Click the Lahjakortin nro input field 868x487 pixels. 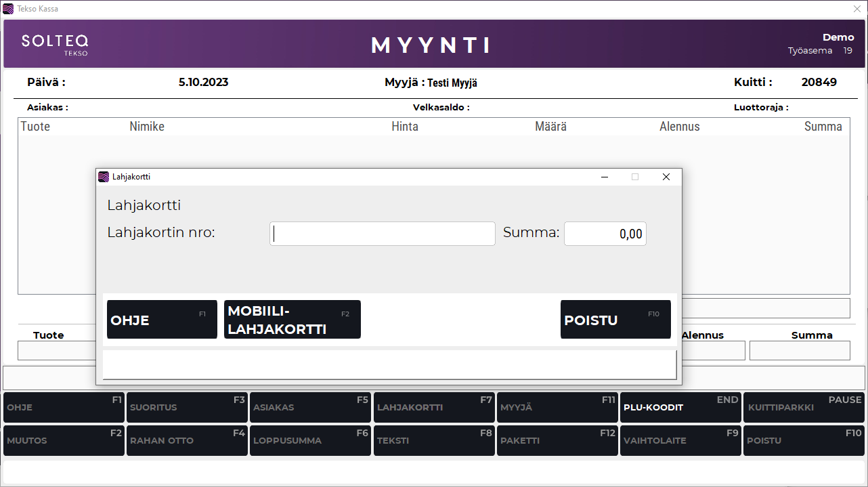(x=382, y=233)
